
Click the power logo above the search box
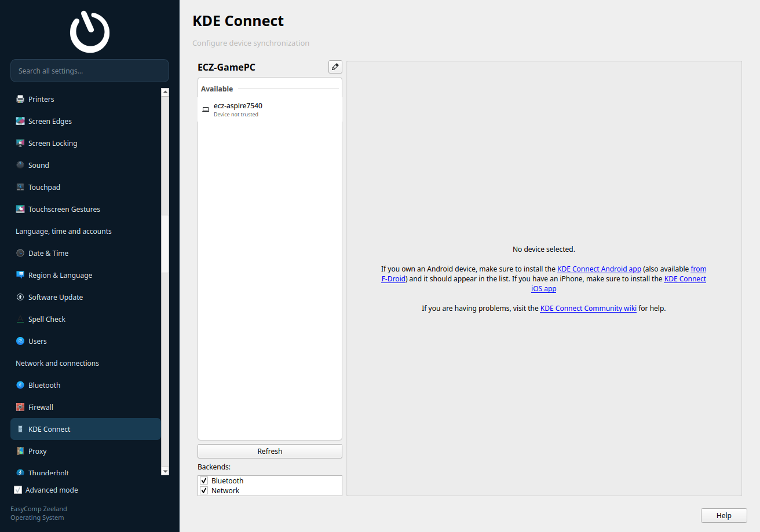coord(90,32)
